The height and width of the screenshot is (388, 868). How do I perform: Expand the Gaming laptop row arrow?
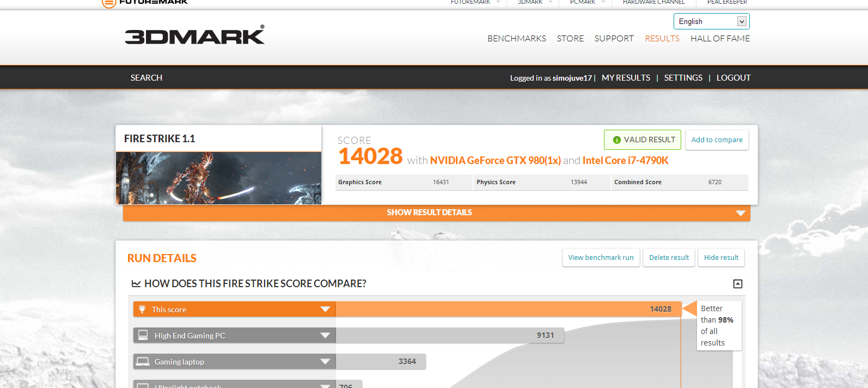[325, 361]
